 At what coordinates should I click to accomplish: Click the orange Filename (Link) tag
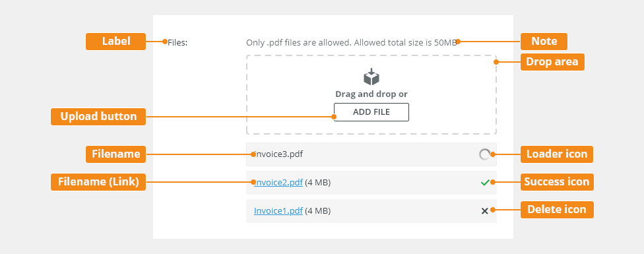click(98, 182)
